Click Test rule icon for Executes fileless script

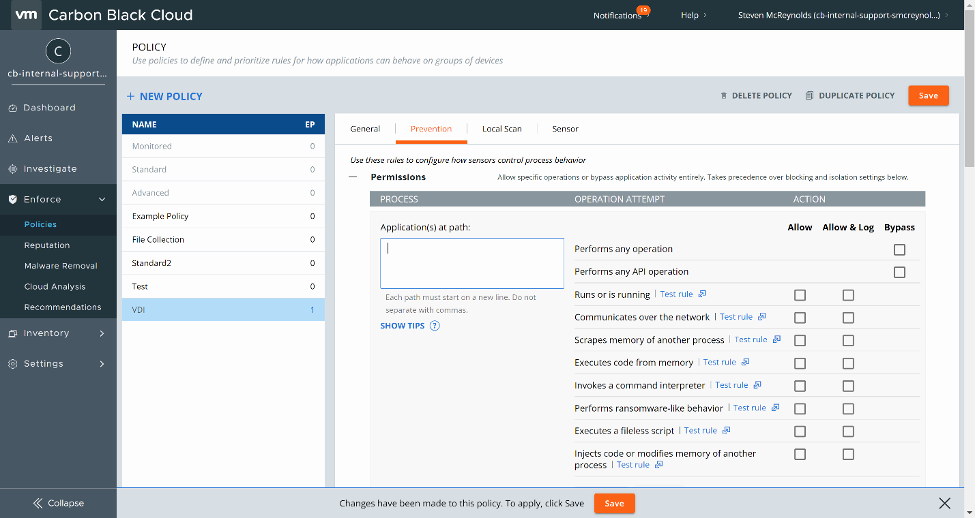click(726, 430)
